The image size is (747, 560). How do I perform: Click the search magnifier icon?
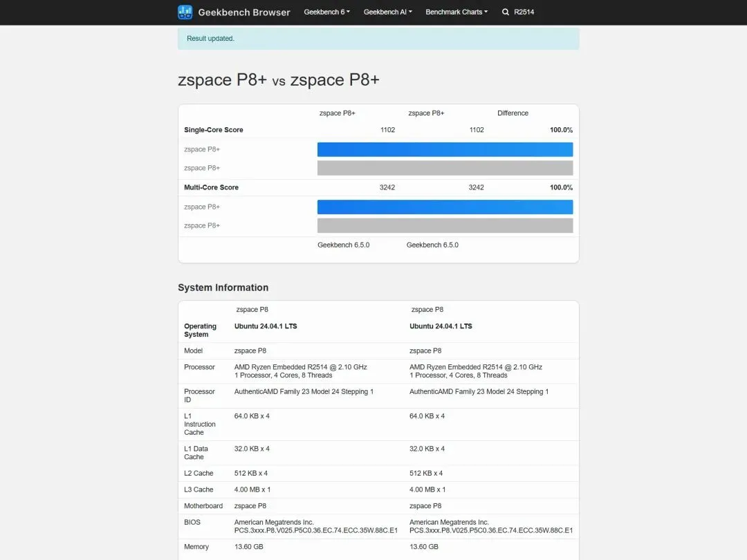tap(506, 12)
